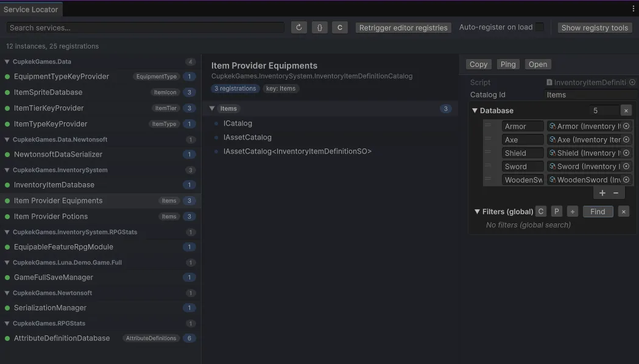This screenshot has width=639, height=364.
Task: Collapse the CupkekGames.RPGStats group
Action: tap(7, 323)
